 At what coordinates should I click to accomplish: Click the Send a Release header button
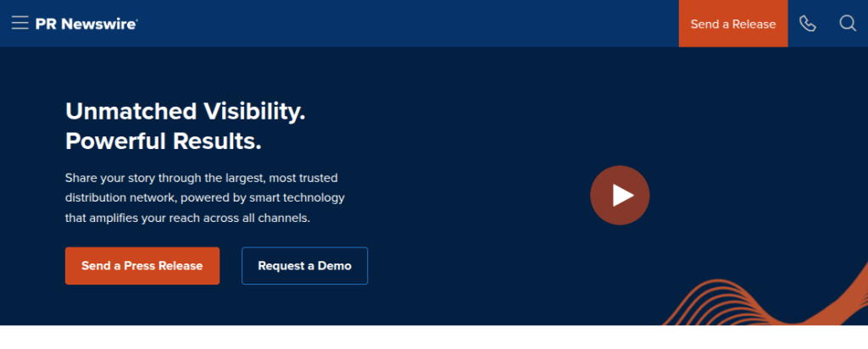[732, 24]
